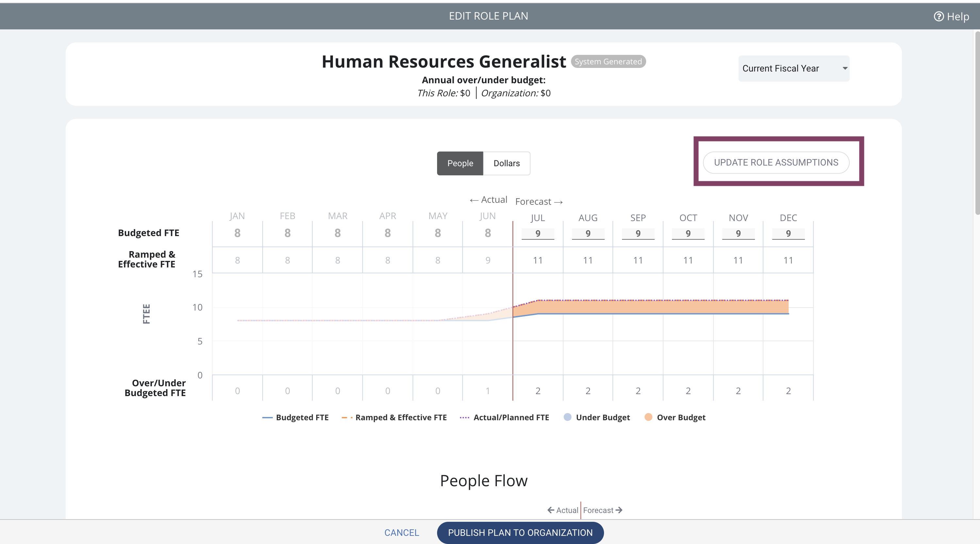Open the Help link
Screen dimensions: 980x544
951,16
